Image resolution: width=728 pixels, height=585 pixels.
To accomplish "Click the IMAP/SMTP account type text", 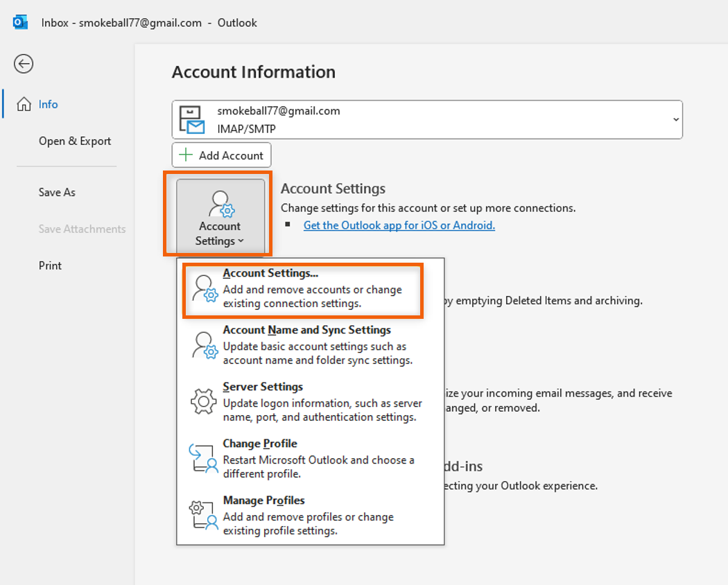I will click(x=247, y=129).
